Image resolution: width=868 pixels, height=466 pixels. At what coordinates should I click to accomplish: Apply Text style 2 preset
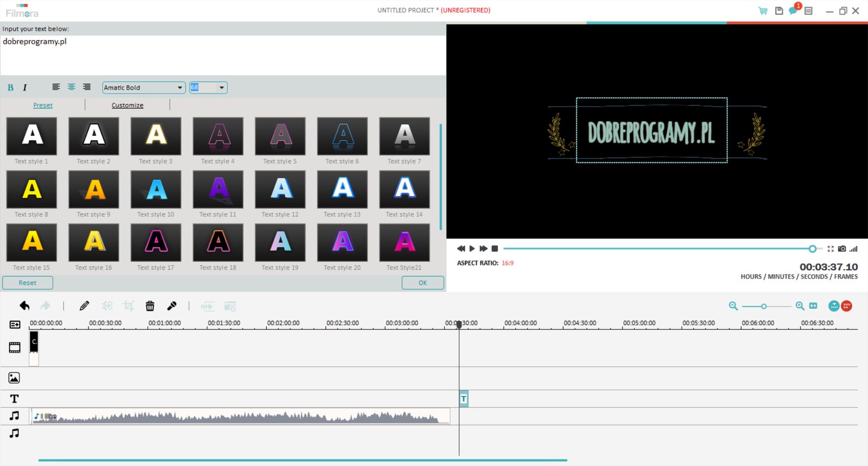coord(94,136)
